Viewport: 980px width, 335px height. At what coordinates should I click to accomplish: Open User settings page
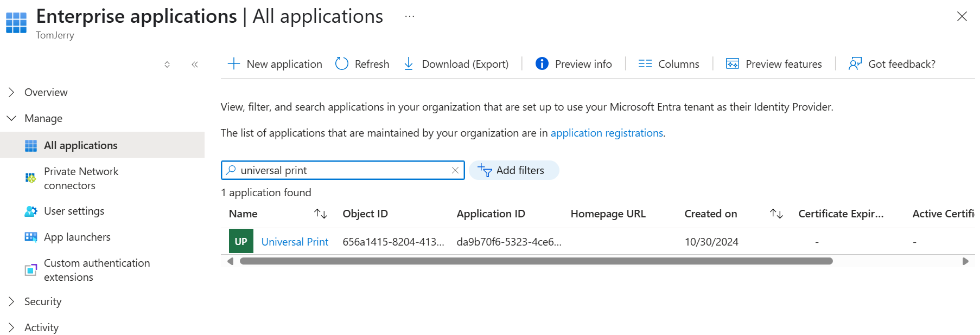tap(74, 211)
